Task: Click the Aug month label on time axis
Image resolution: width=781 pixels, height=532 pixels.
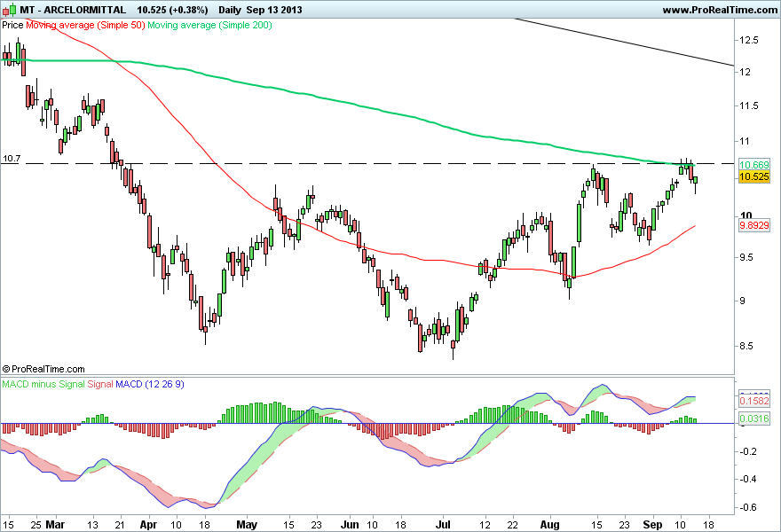Action: point(550,525)
